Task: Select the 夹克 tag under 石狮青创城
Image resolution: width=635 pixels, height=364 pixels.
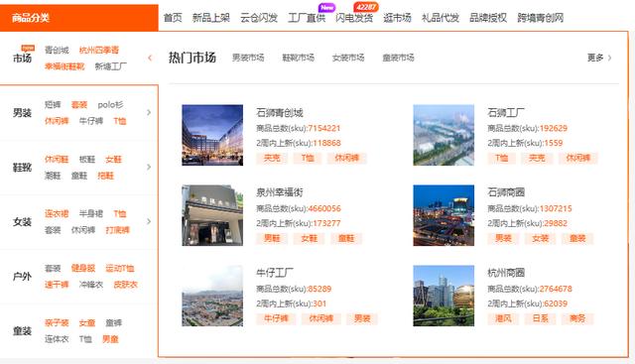Action: pos(272,158)
